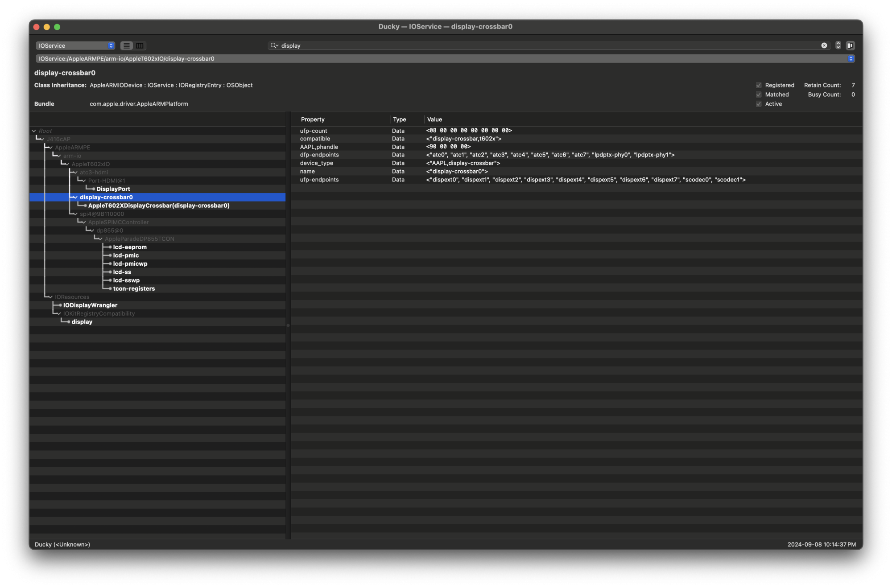Toggle the Matched checkbox
Image resolution: width=892 pixels, height=588 pixels.
coord(759,95)
